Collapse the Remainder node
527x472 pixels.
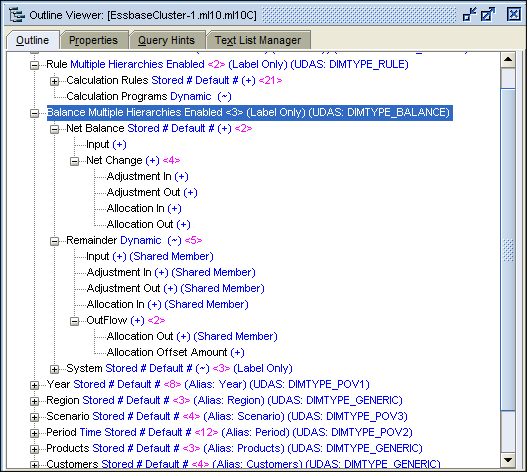tap(54, 241)
